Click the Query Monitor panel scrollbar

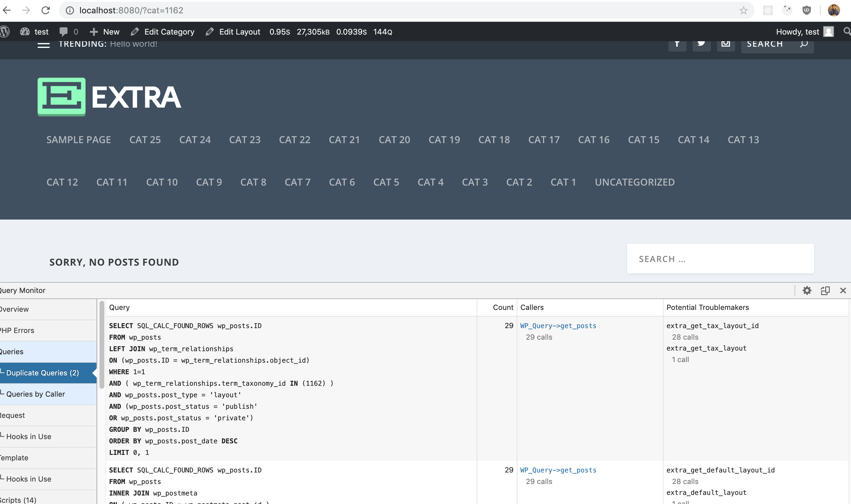102,344
